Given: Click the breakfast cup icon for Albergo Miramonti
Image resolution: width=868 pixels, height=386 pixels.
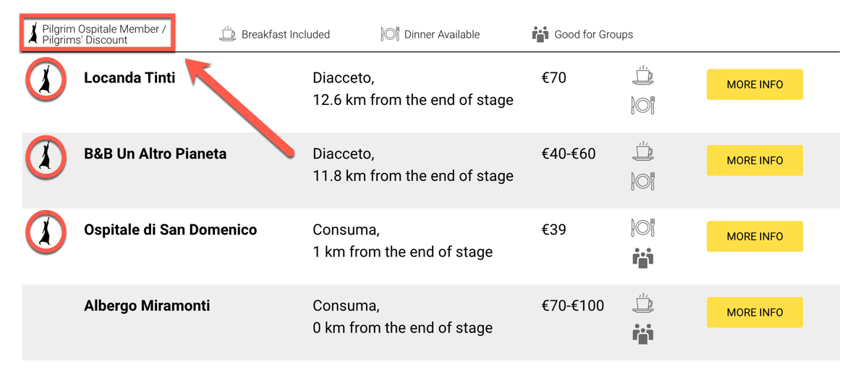Looking at the screenshot, I should 643,303.
